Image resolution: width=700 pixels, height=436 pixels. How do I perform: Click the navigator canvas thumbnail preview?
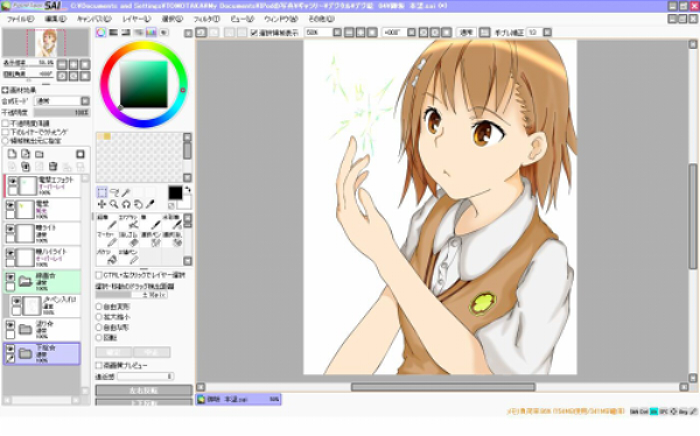click(x=47, y=42)
